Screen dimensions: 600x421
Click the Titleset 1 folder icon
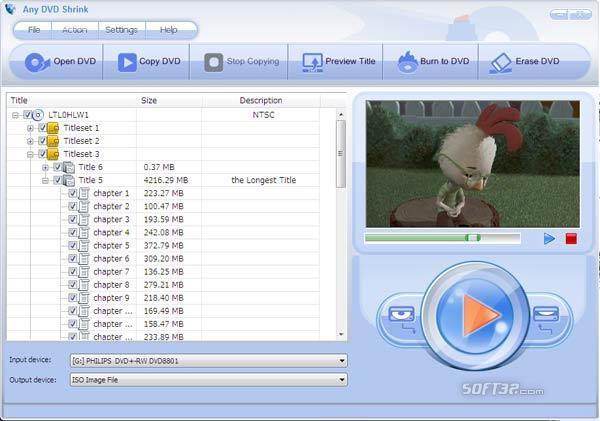[x=53, y=128]
